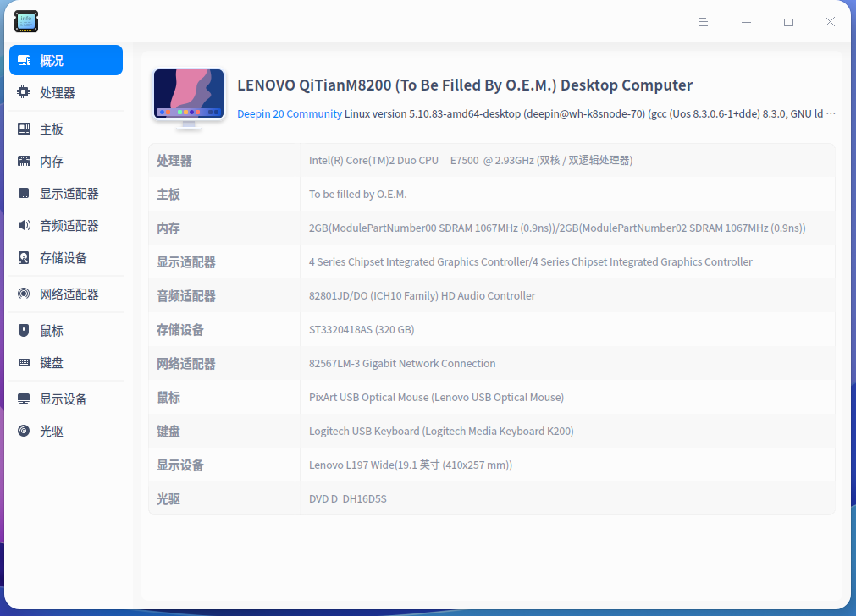Click the 显示适配器 display adapter icon
Image resolution: width=856 pixels, height=616 pixels.
point(24,193)
